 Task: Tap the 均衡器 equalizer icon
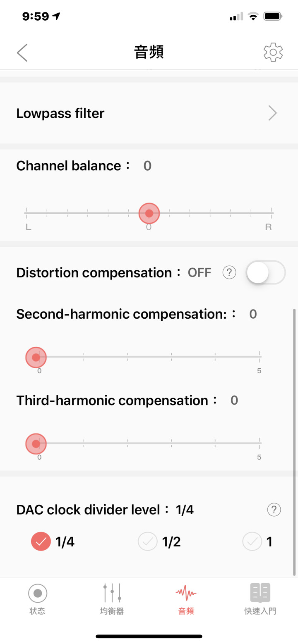coord(112,593)
